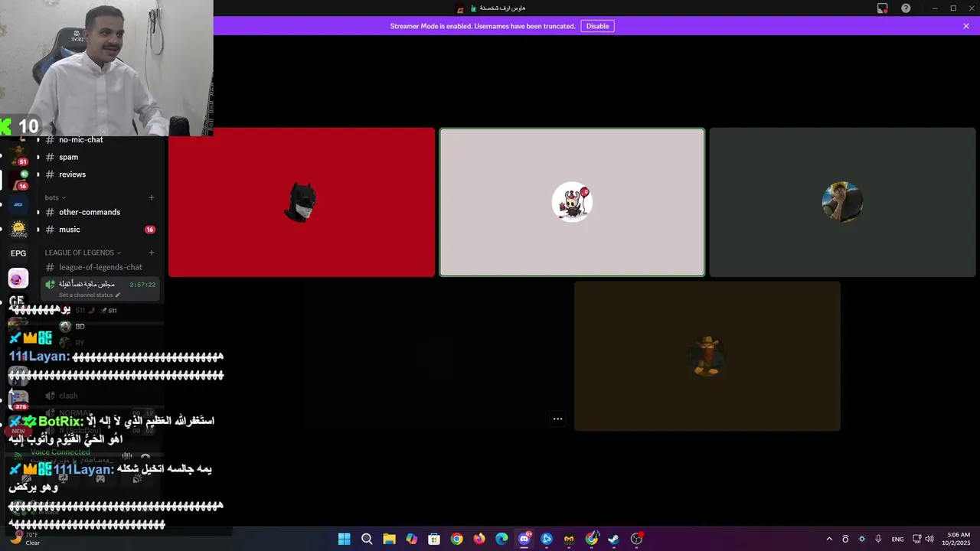The image size is (980, 551).
Task: Click Set a channel status text
Action: click(x=86, y=295)
